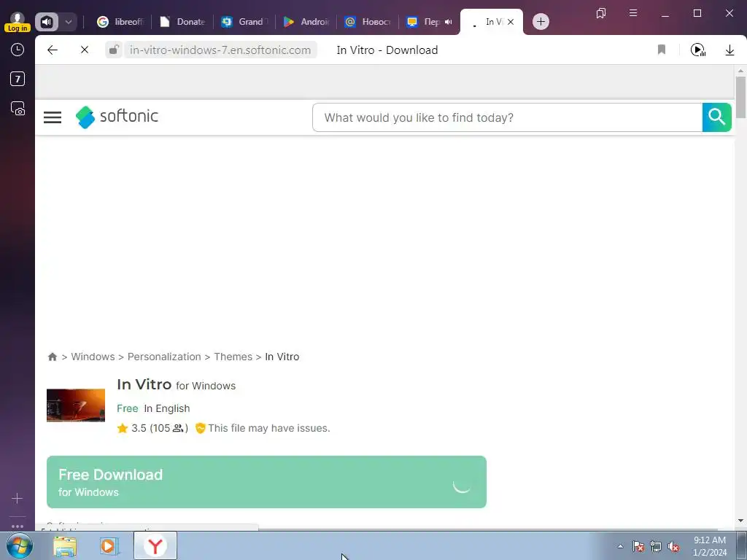Open the 3.5 star rating reviews
The height and width of the screenshot is (560, 747).
tap(152, 428)
